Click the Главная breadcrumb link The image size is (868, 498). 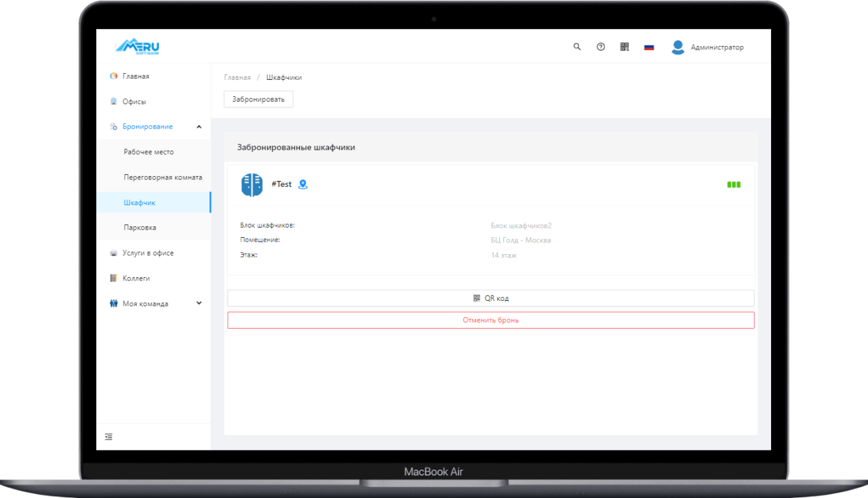point(237,77)
